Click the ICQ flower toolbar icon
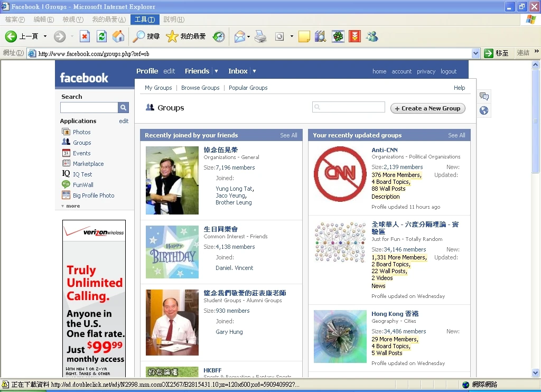Image resolution: width=541 pixels, height=392 pixels. [x=338, y=36]
